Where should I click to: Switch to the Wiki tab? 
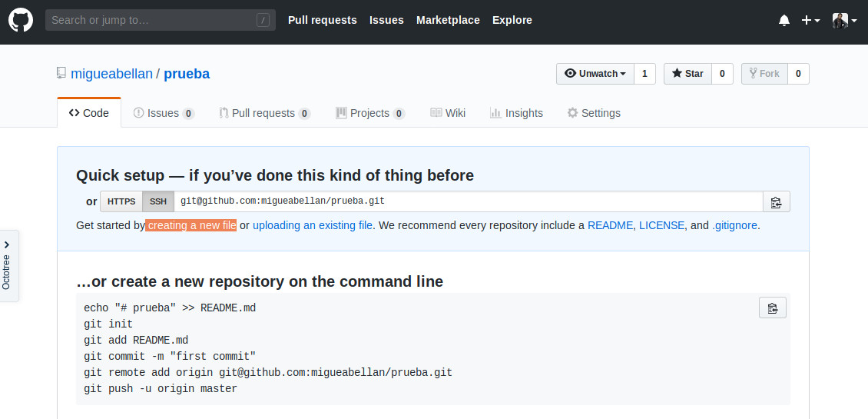[448, 113]
